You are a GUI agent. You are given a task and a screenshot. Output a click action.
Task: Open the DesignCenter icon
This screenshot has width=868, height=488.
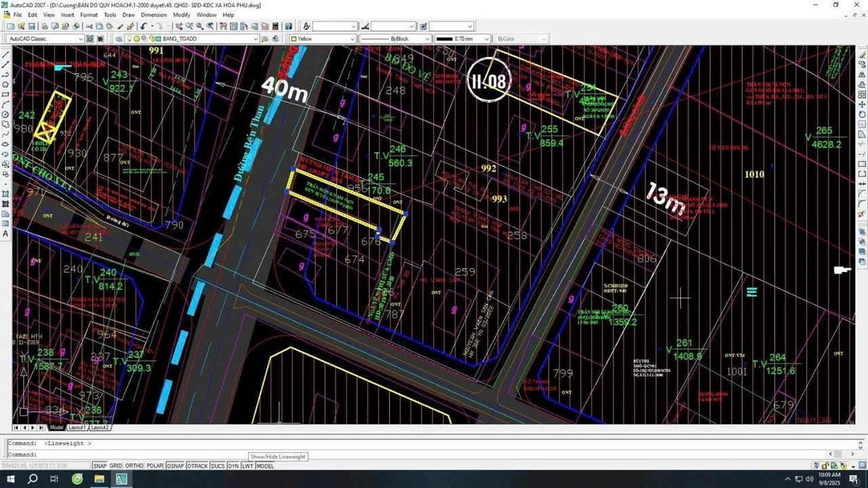(233, 26)
